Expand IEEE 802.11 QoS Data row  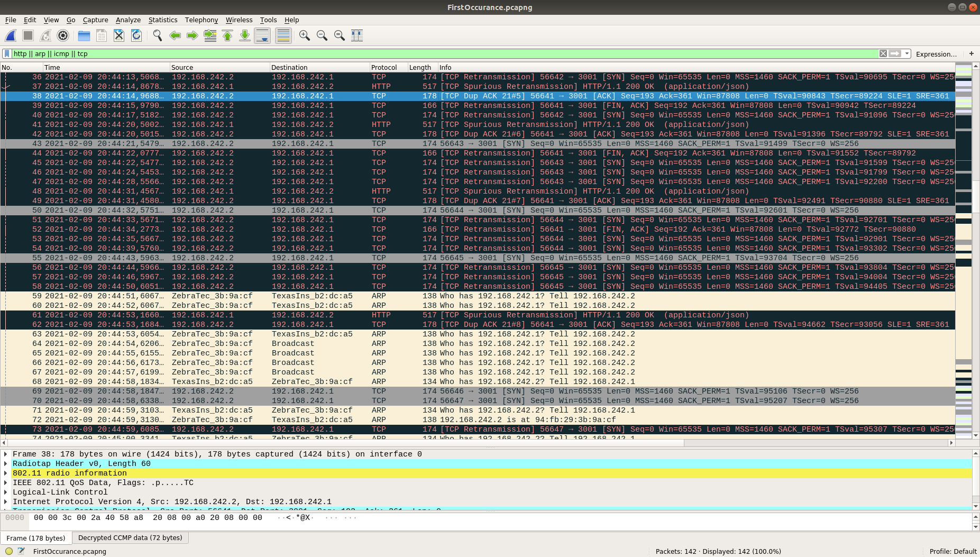coord(6,482)
